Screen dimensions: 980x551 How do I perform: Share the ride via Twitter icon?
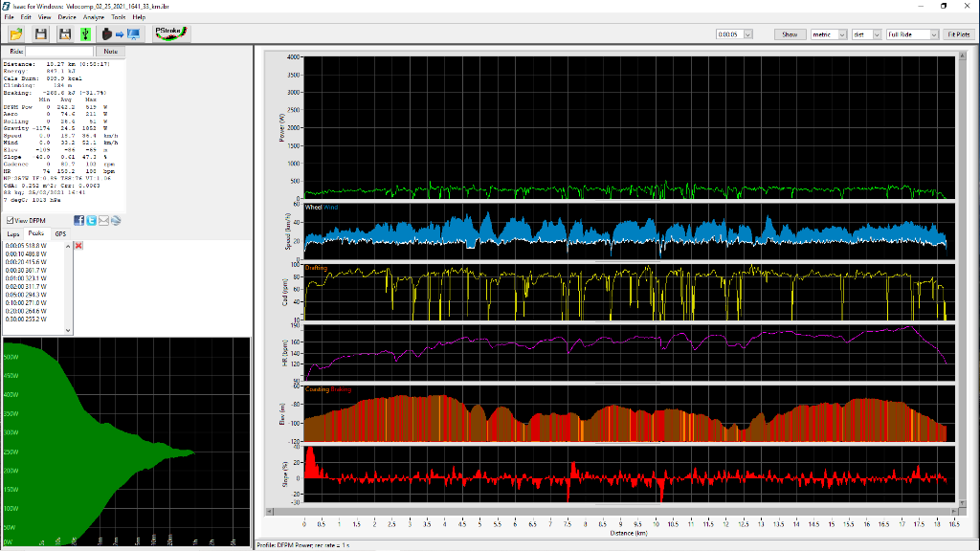[91, 220]
